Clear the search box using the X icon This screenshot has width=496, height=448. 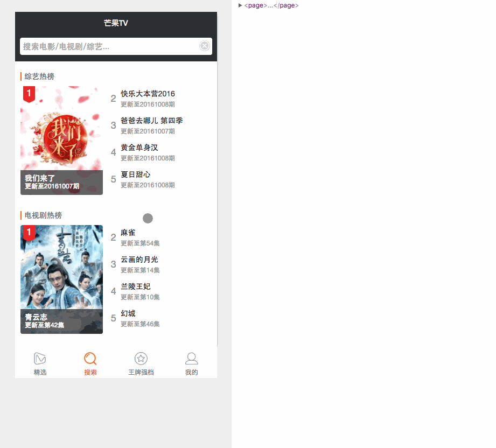tap(204, 46)
